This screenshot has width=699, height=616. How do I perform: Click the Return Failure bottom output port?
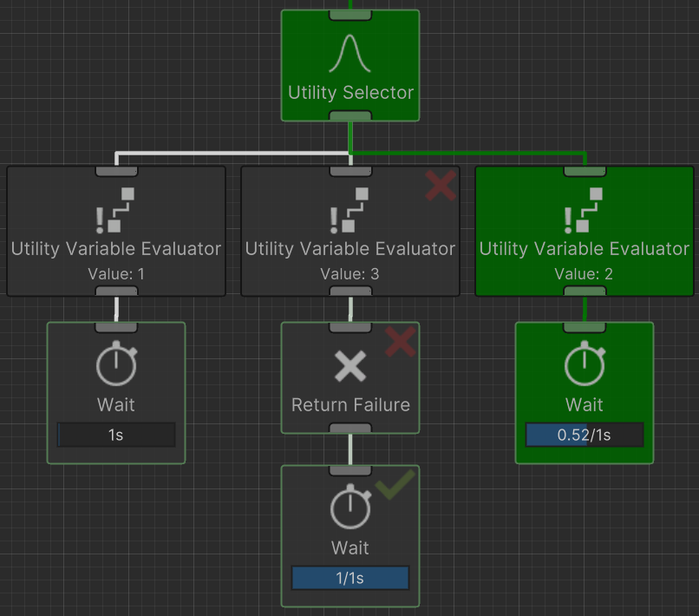tap(349, 429)
